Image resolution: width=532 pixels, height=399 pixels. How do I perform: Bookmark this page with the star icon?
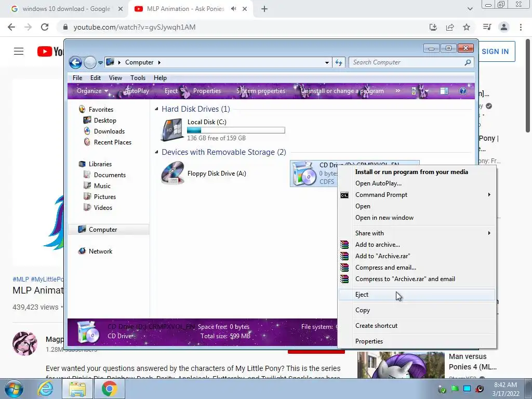coord(467,27)
